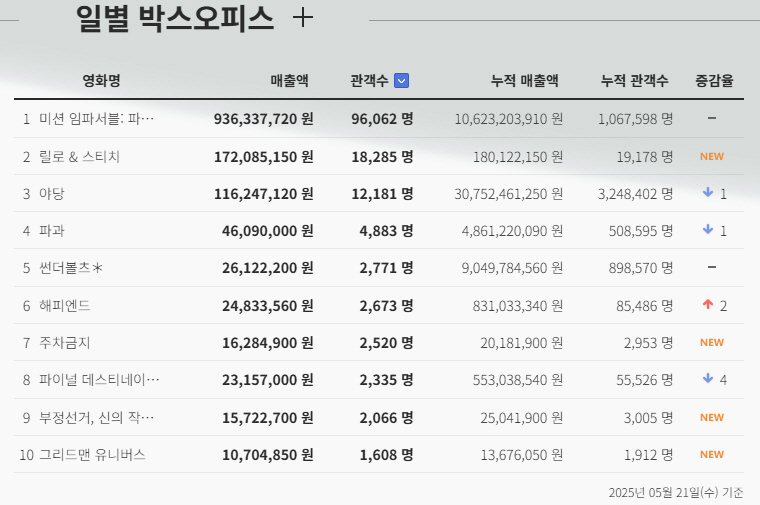
Task: Click the 증감율 column header
Action: 714,81
